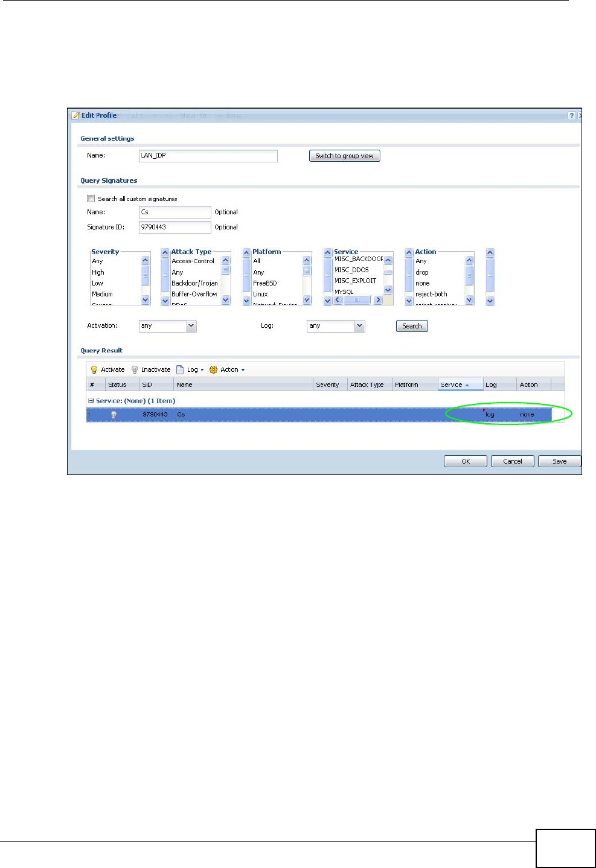
Task: Sort by the Log column header
Action: click(500, 385)
